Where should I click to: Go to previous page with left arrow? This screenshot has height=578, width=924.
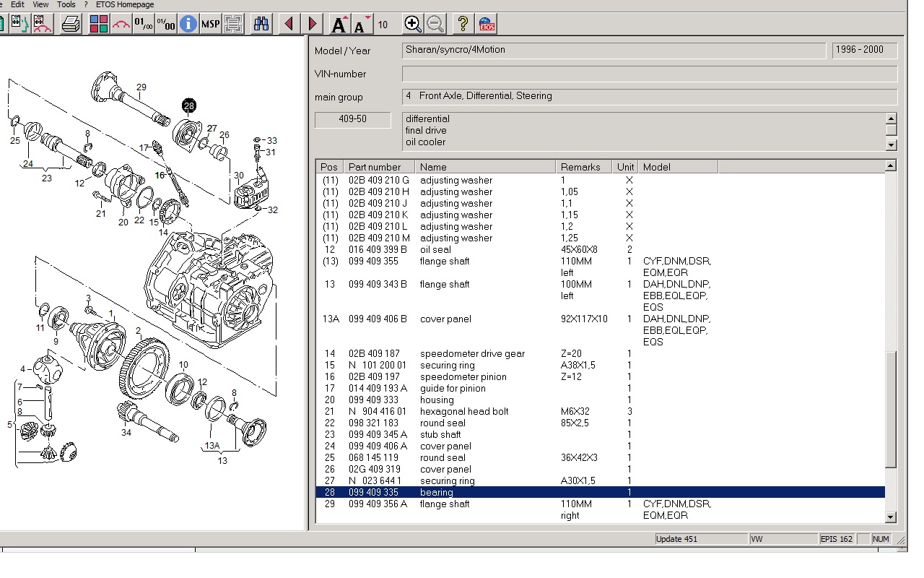289,25
